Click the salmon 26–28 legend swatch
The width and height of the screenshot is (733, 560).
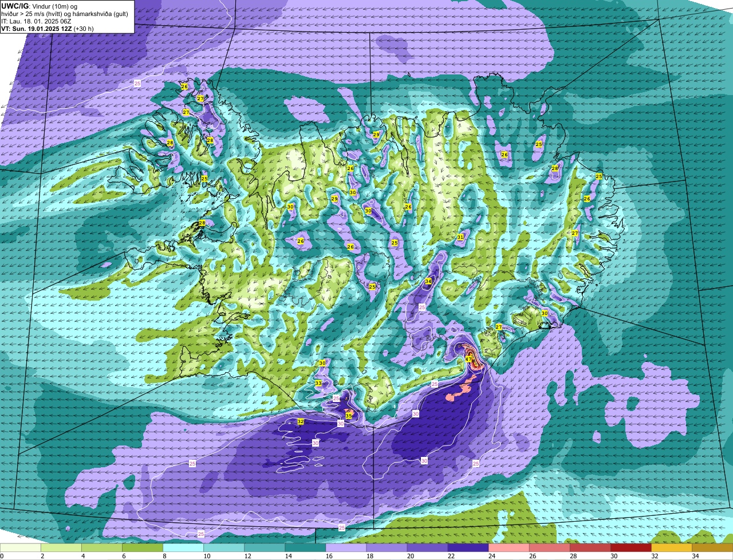[550, 547]
